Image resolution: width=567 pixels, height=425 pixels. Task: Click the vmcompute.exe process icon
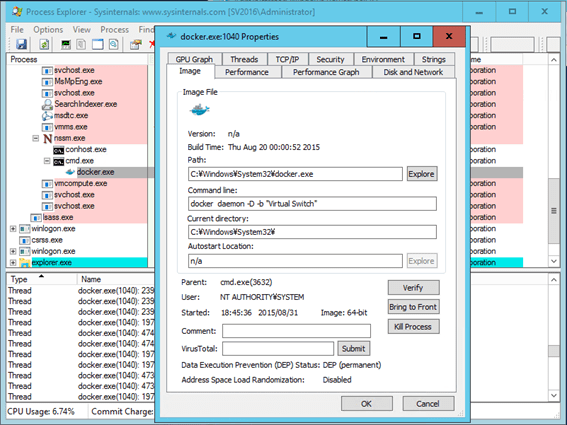point(47,184)
